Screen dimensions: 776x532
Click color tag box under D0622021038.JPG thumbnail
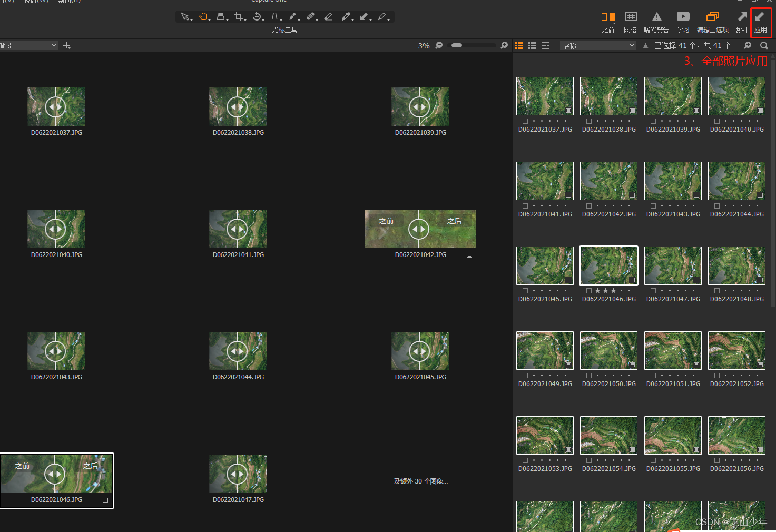pyautogui.click(x=589, y=121)
